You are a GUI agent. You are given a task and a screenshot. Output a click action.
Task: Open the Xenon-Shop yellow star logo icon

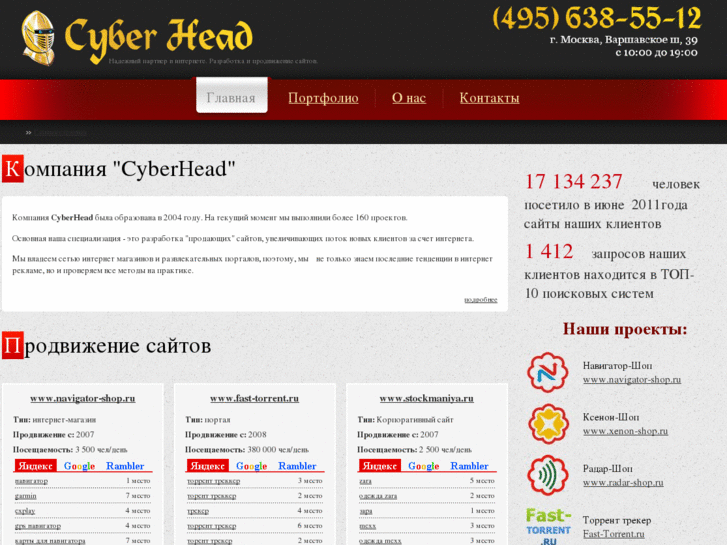[x=548, y=424]
